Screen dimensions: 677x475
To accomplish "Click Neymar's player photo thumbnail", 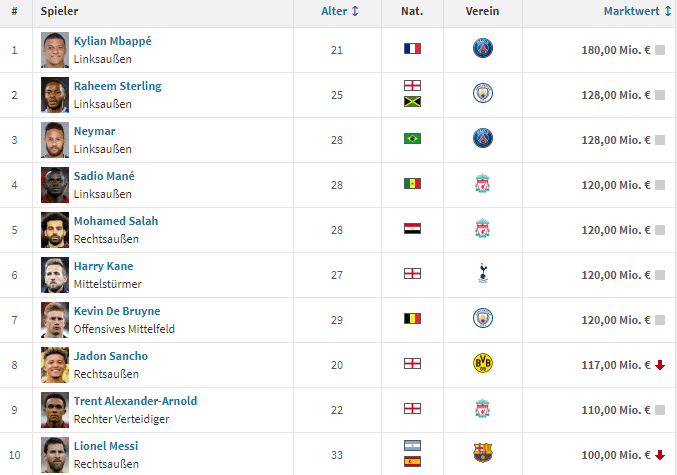I will (54, 139).
